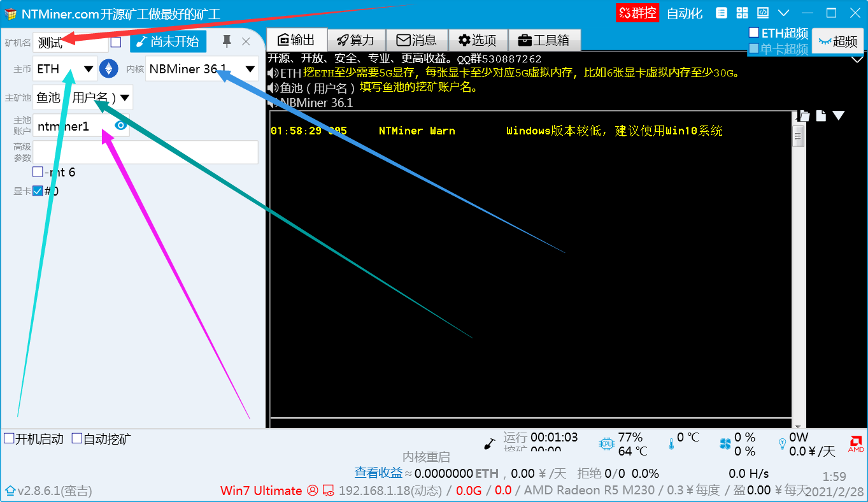Screen dimensions: 868x502
Task: Click the 尚未开始 start mining button
Action: tap(168, 42)
